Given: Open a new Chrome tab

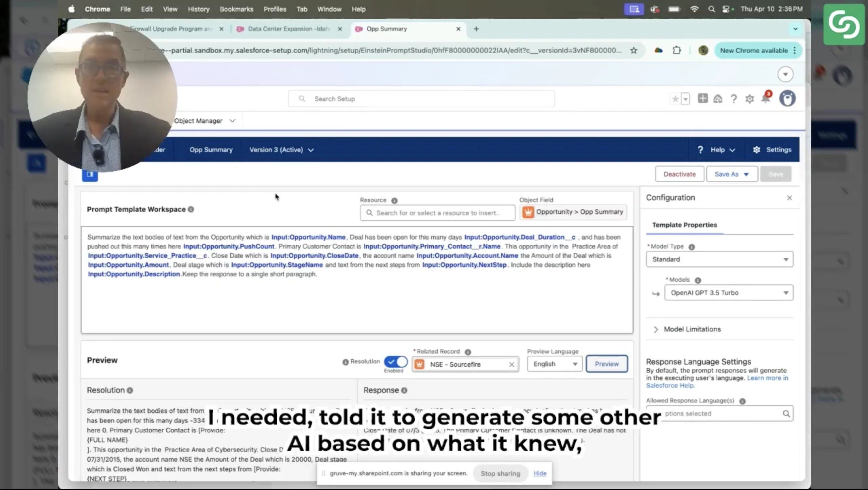Looking at the screenshot, I should click(476, 29).
